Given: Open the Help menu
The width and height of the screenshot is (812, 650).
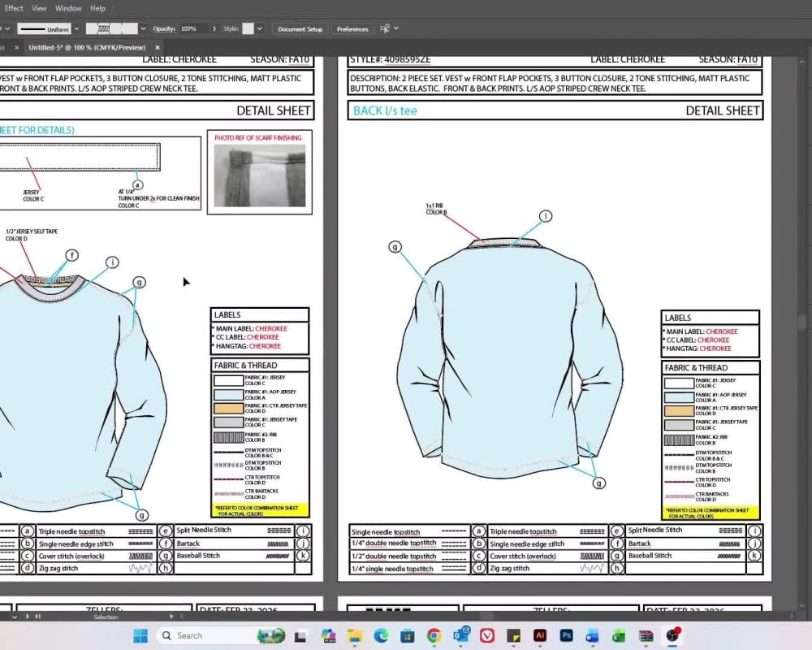Looking at the screenshot, I should point(97,8).
